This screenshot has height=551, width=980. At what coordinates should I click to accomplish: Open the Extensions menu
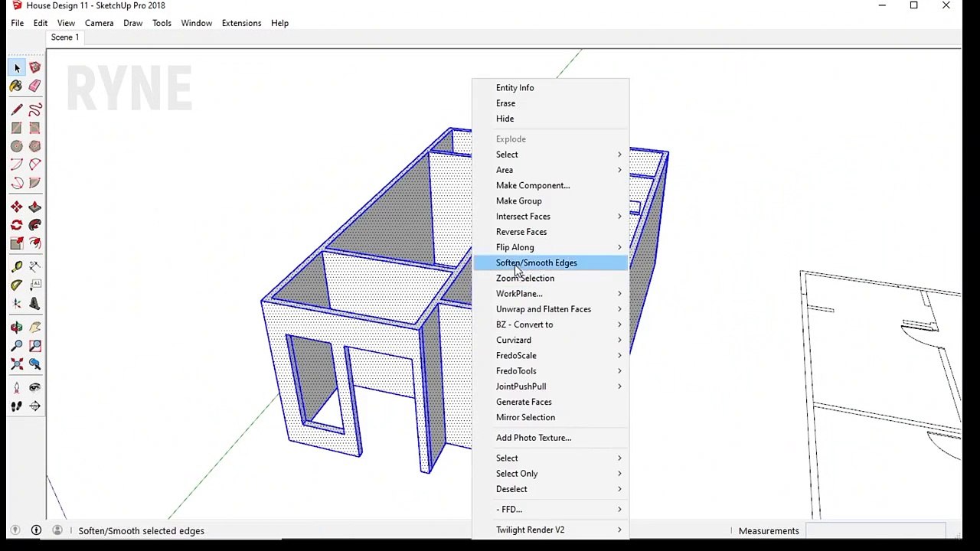(x=241, y=23)
